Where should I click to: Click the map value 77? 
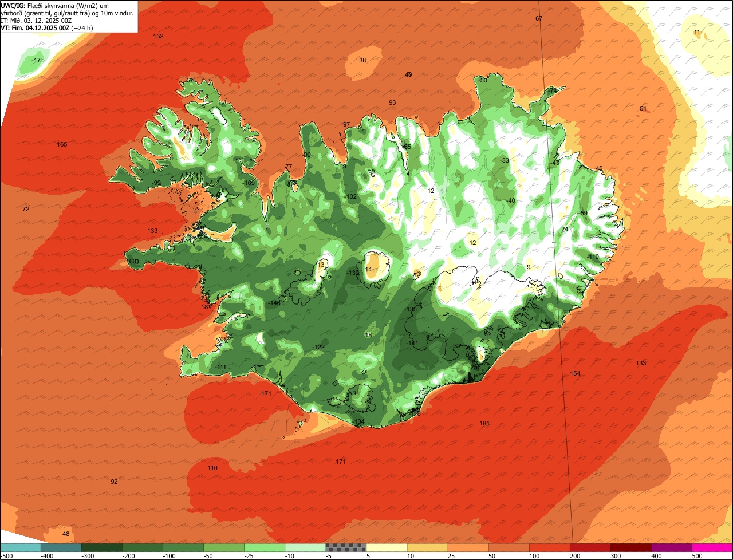coord(289,167)
